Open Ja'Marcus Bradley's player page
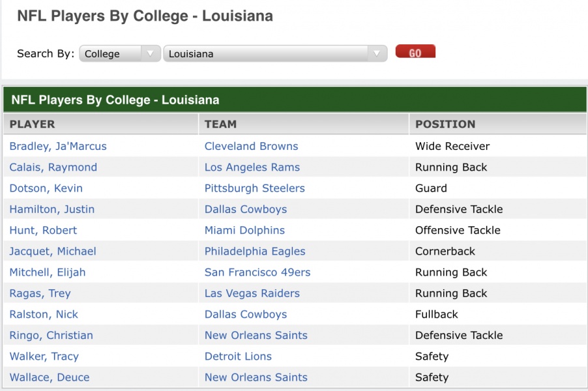 point(58,146)
